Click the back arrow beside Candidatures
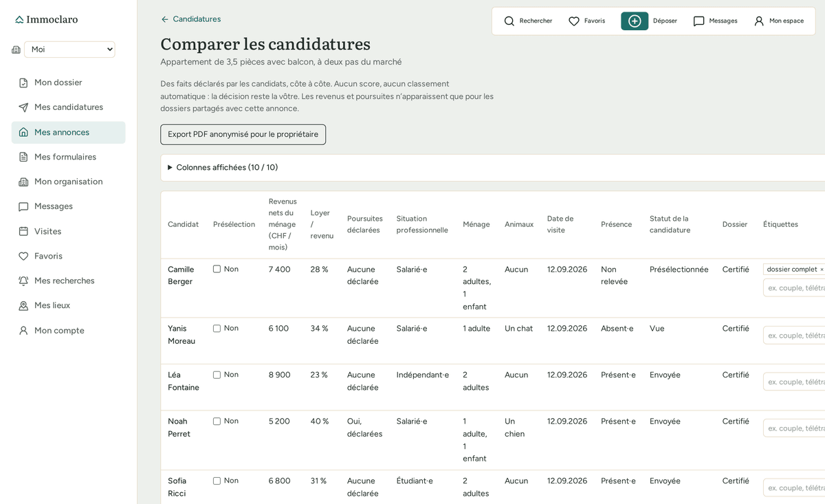 coord(165,19)
